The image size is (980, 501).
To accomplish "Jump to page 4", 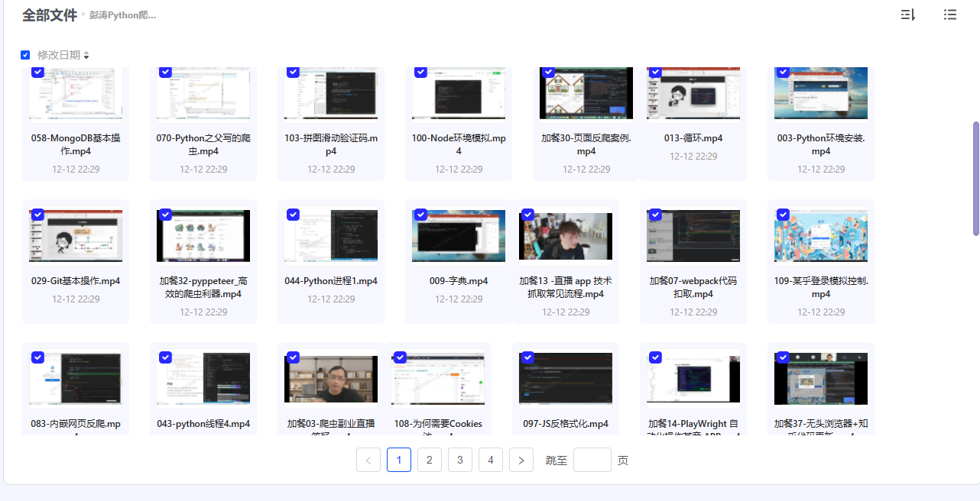I will pos(490,460).
